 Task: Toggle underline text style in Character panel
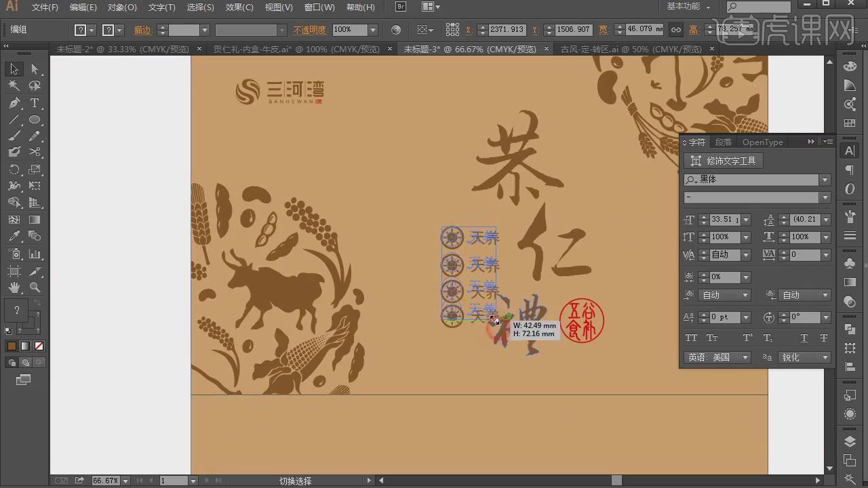click(x=804, y=338)
